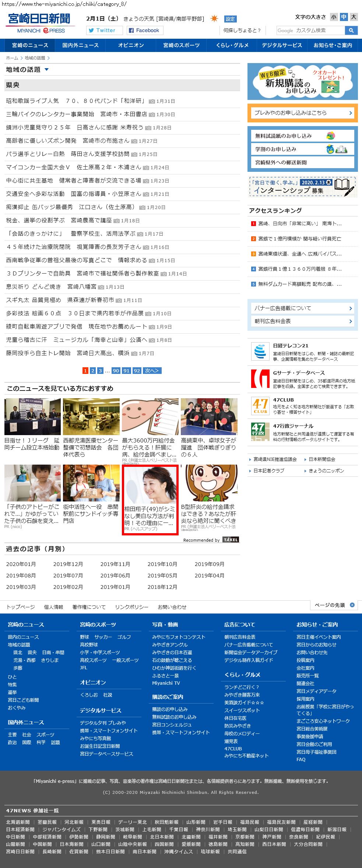
Task: Open the table tennis girls article thumbnail
Action: pyautogui.click(x=209, y=417)
